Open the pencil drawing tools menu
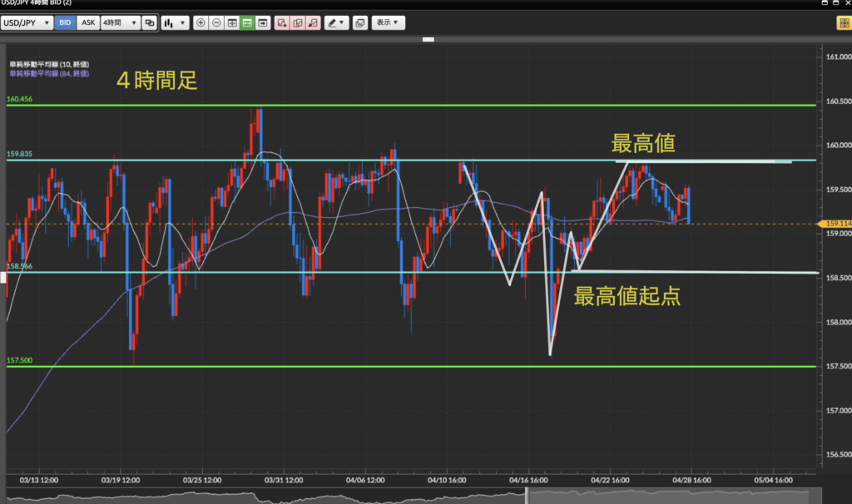This screenshot has height=504, width=852. pyautogui.click(x=337, y=23)
